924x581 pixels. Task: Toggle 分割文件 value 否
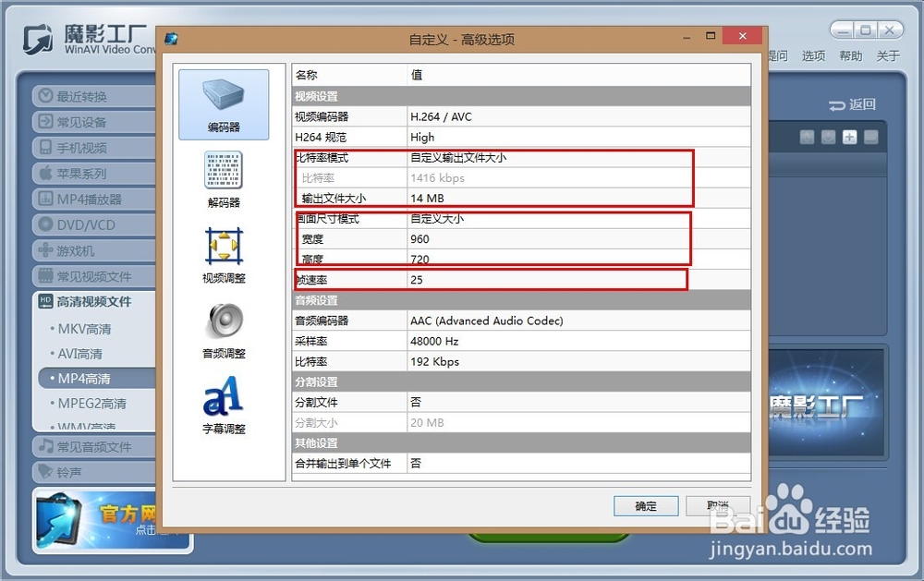(578, 403)
